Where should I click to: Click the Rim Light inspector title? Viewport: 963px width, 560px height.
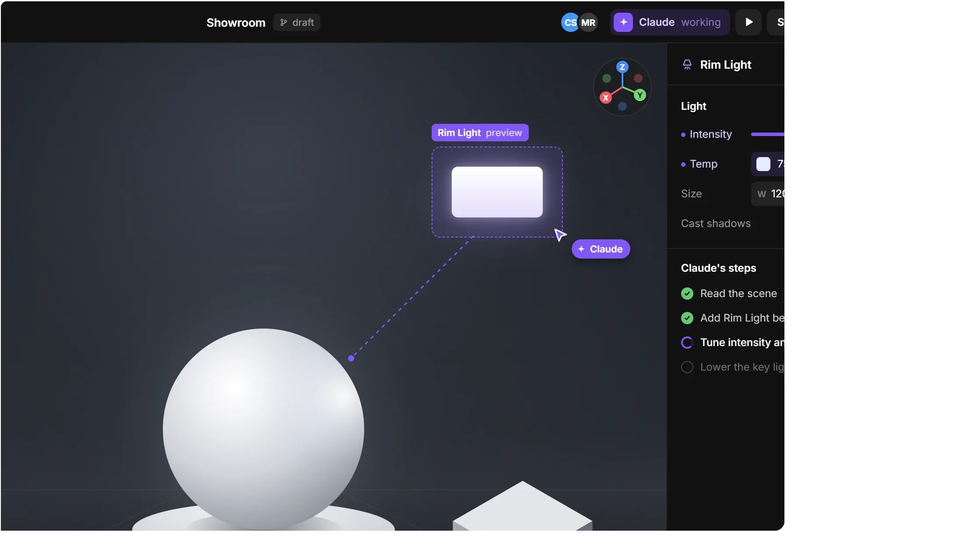click(x=726, y=65)
